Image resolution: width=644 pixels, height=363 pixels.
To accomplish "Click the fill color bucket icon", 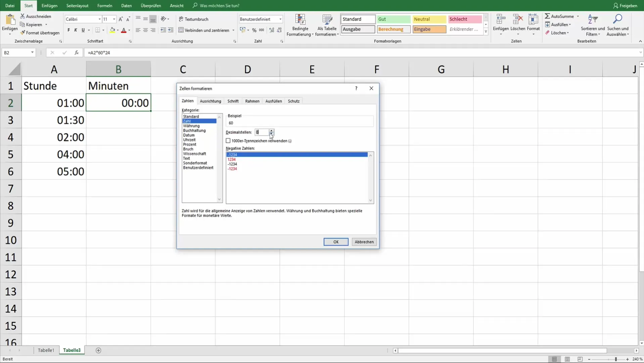I will (112, 30).
